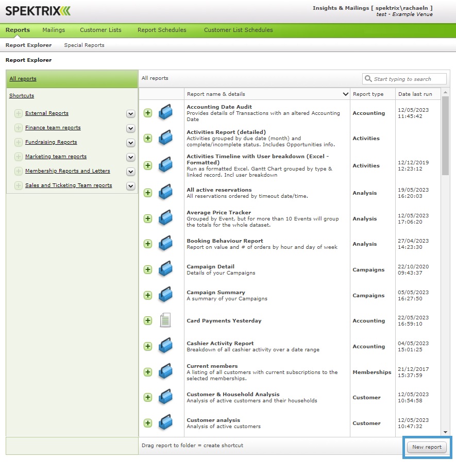The image size is (456, 476).
Task: Open dropdown arrow beside Marketing team reports
Action: point(130,157)
